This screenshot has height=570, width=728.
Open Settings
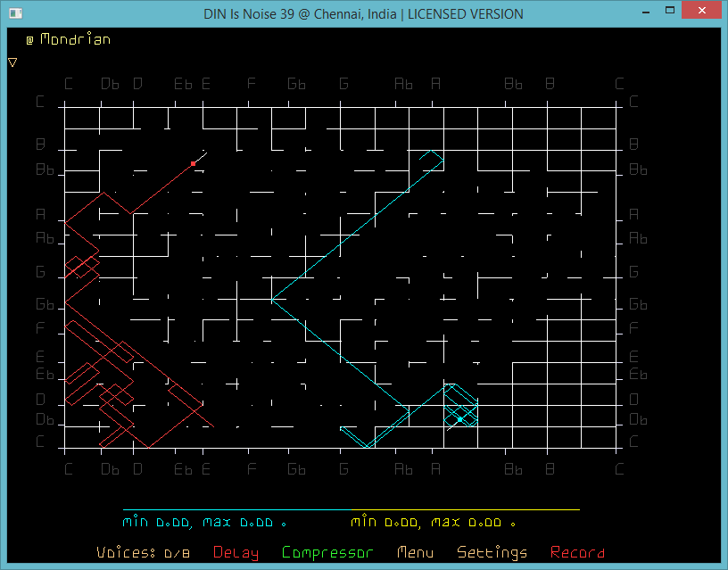492,553
